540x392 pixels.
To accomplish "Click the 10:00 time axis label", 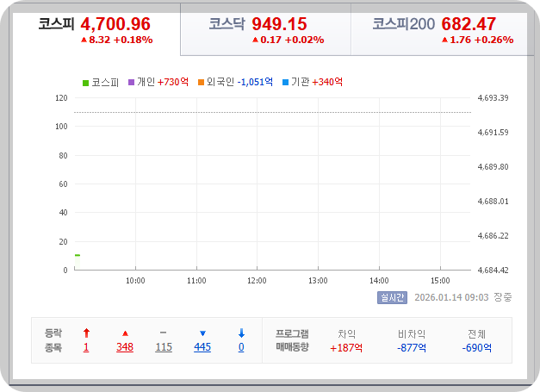I will [x=135, y=281].
